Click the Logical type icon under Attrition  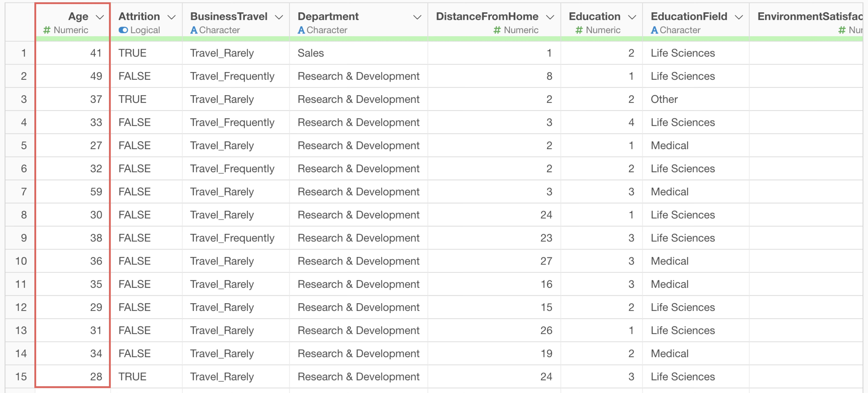pyautogui.click(x=123, y=30)
